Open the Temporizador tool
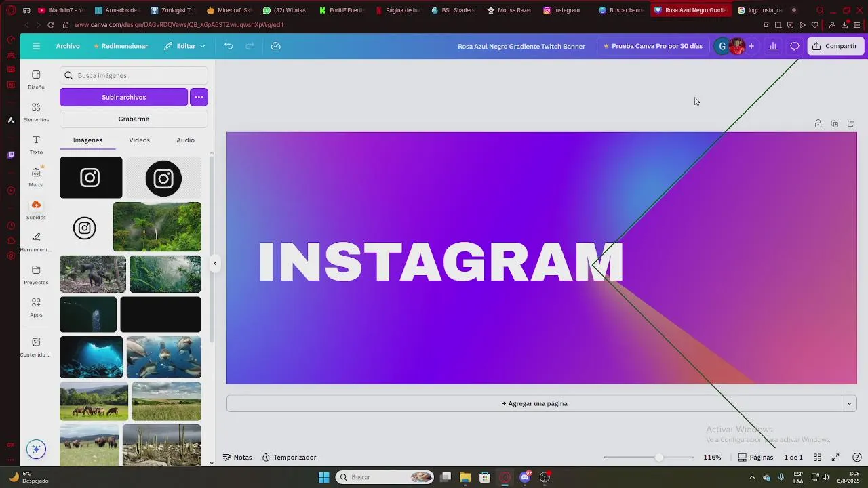 (290, 457)
